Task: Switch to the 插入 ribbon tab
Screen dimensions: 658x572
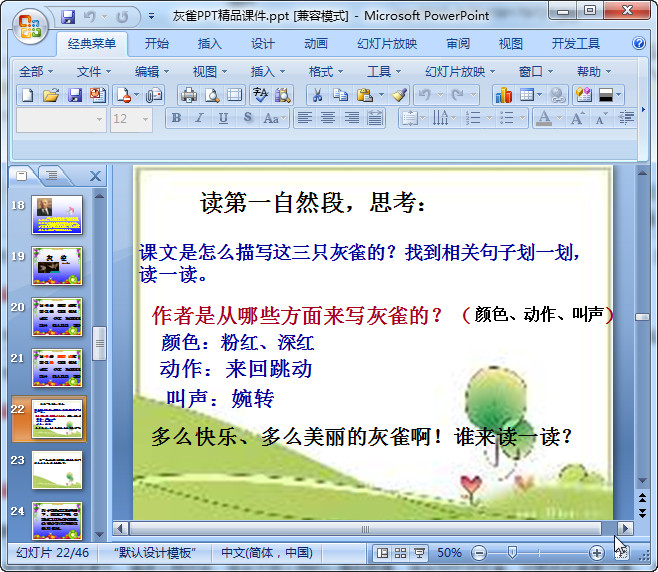Action: pos(210,44)
